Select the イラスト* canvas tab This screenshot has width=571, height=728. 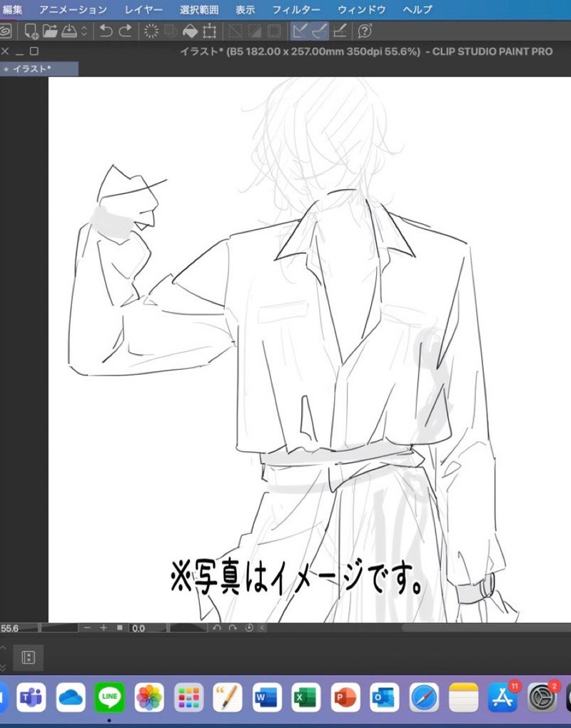pyautogui.click(x=39, y=69)
